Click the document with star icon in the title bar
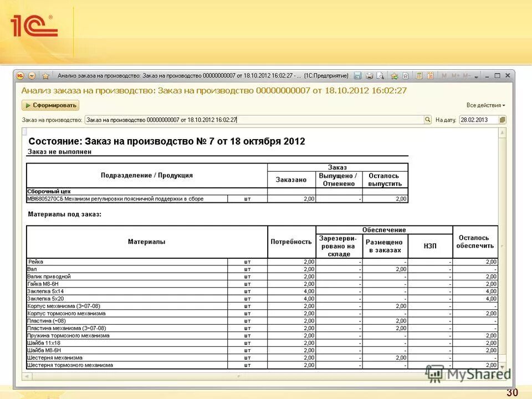The height and width of the screenshot is (399, 532). pyautogui.click(x=406, y=76)
